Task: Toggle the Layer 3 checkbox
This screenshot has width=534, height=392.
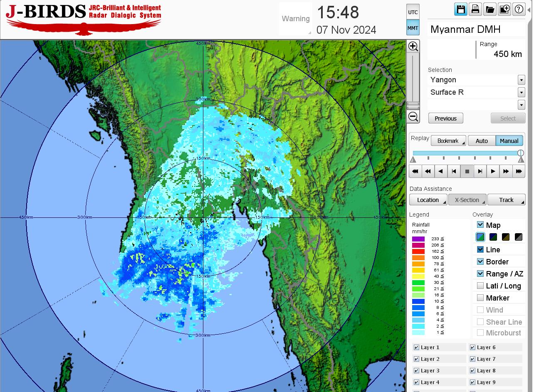Action: (416, 371)
